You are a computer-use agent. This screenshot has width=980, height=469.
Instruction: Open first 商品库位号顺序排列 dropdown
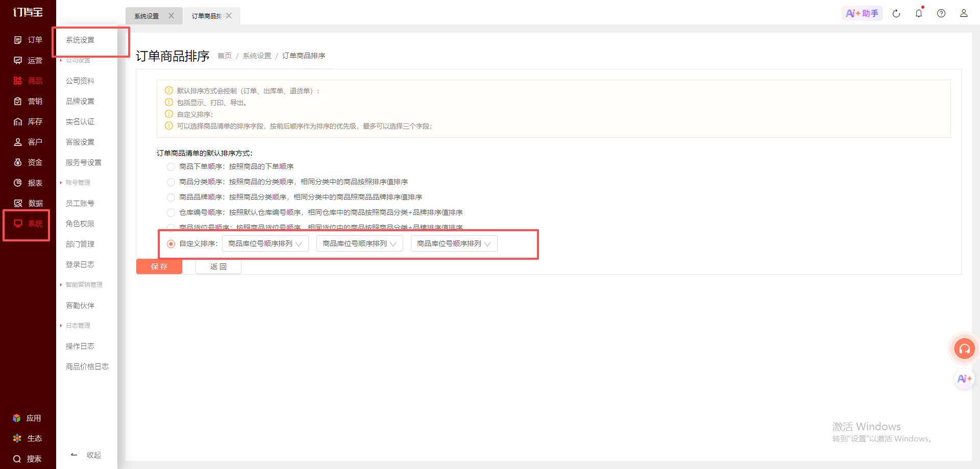[x=265, y=244]
